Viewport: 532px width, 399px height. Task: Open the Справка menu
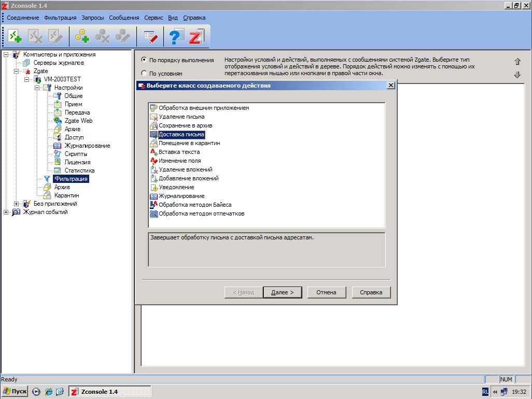click(x=194, y=18)
